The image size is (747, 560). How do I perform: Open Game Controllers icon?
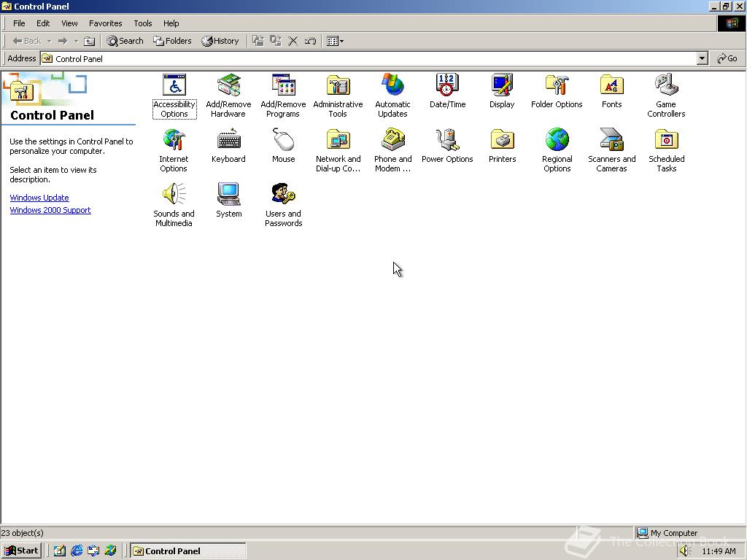(666, 96)
